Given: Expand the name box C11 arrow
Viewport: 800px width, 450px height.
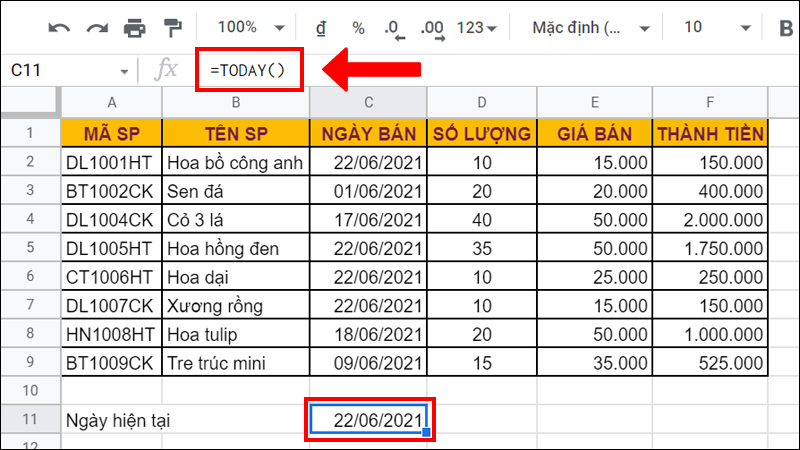Looking at the screenshot, I should pyautogui.click(x=124, y=71).
